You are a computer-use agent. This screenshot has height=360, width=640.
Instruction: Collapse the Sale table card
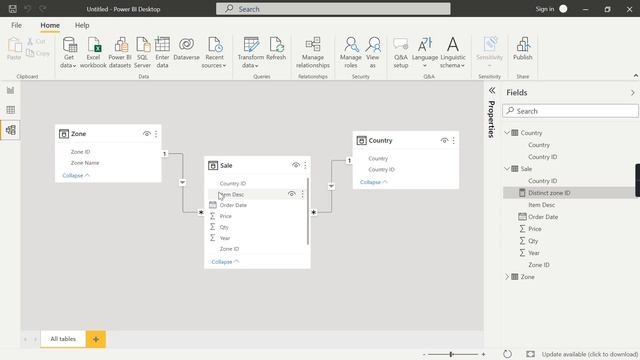tap(225, 262)
